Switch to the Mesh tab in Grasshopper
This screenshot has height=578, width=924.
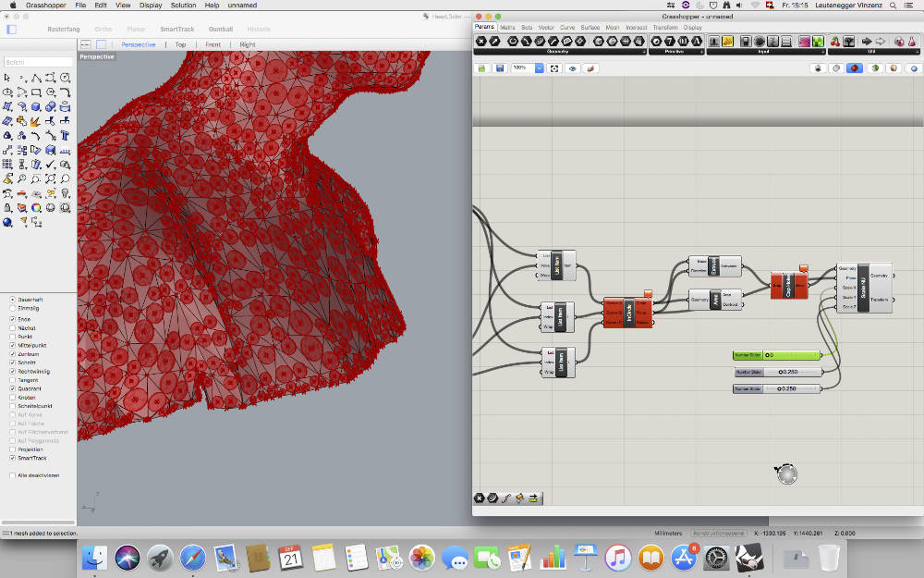[x=613, y=27]
